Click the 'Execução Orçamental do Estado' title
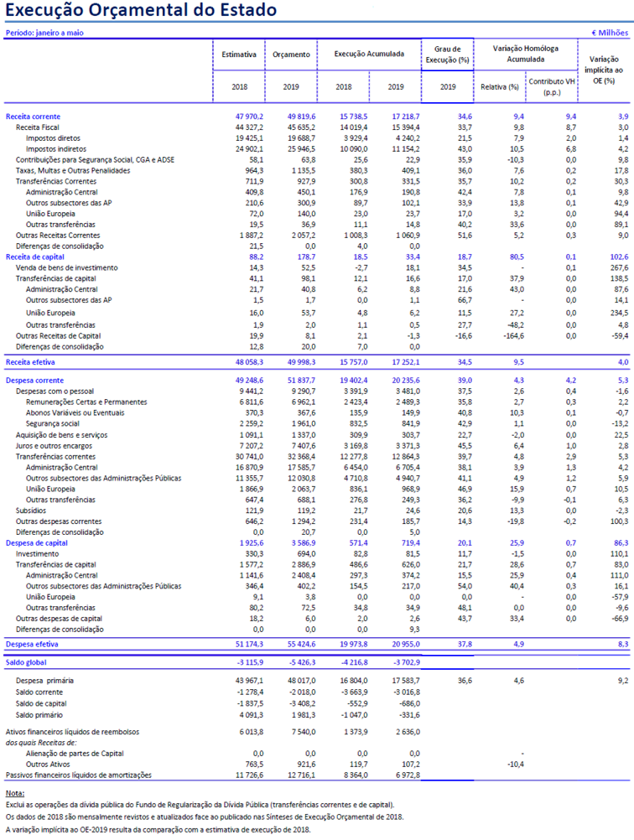 (140, 11)
